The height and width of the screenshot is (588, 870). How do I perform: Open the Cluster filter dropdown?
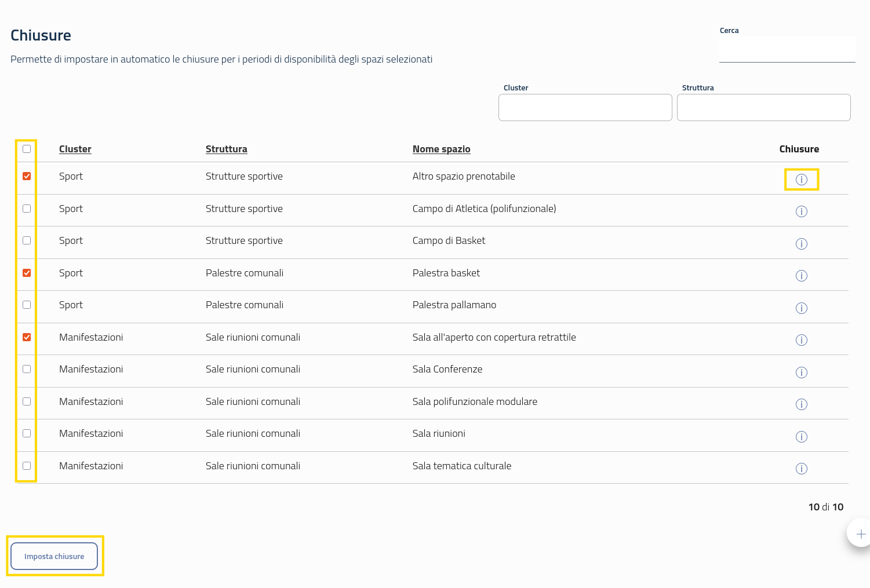point(585,108)
